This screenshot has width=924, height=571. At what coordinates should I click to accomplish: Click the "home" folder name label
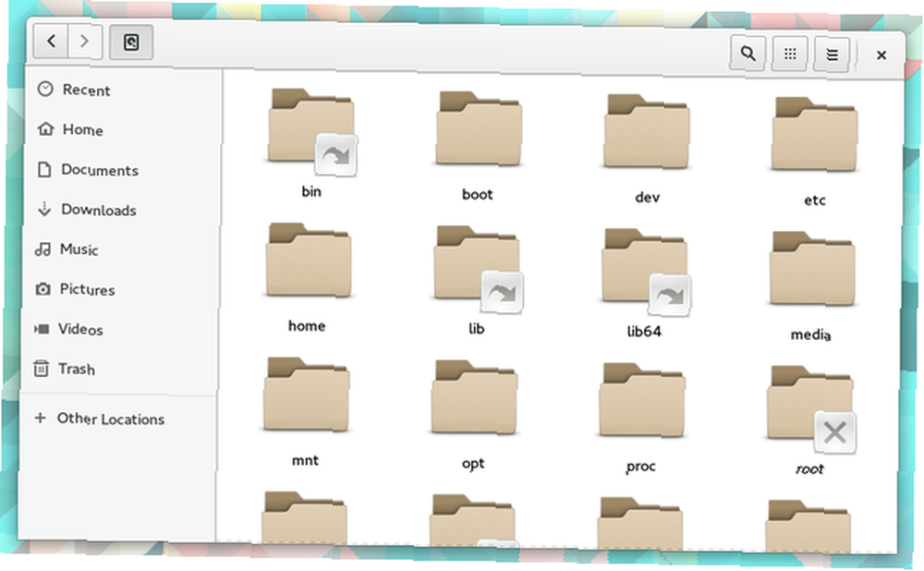[307, 326]
